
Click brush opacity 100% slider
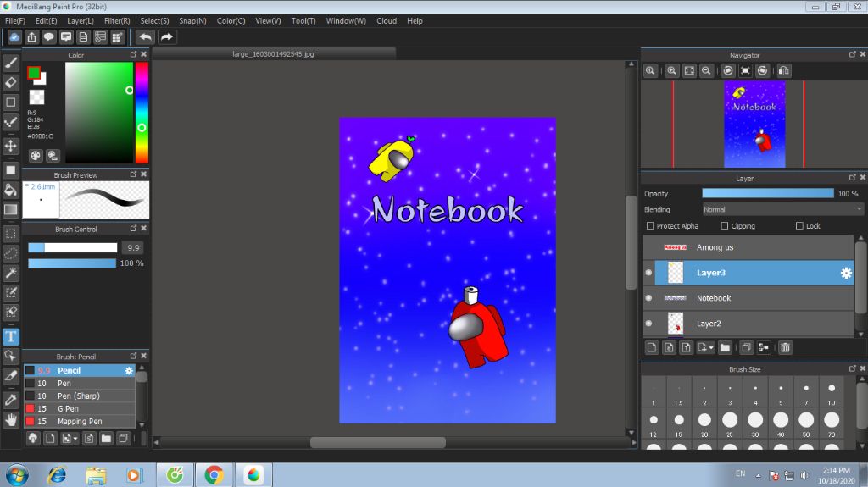(72, 263)
